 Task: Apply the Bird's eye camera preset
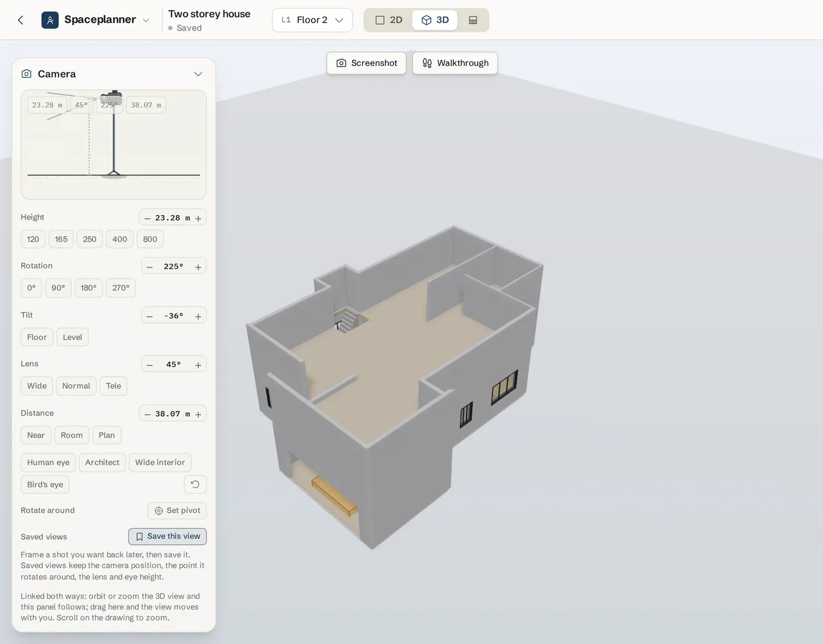[x=45, y=485]
